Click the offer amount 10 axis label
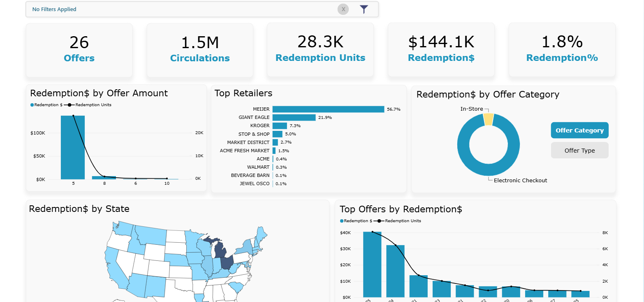The height and width of the screenshot is (302, 644). [x=167, y=184]
